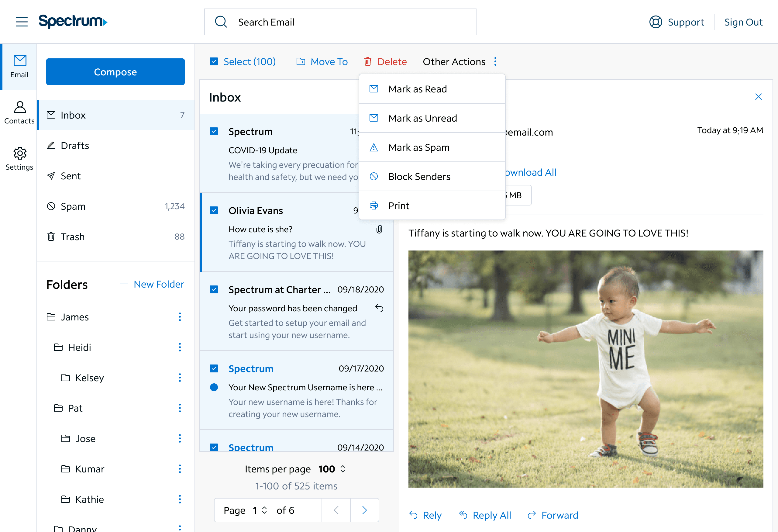
Task: Toggle the Select (100) checkbox
Action: point(214,62)
